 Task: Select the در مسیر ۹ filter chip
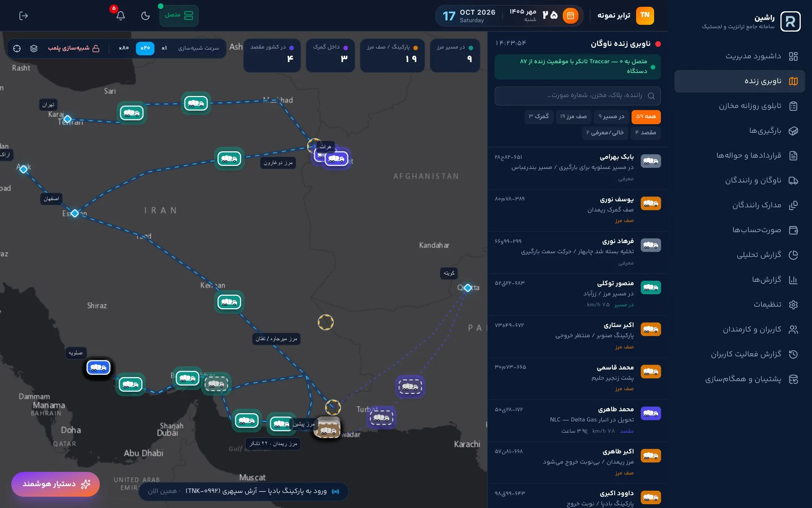611,117
